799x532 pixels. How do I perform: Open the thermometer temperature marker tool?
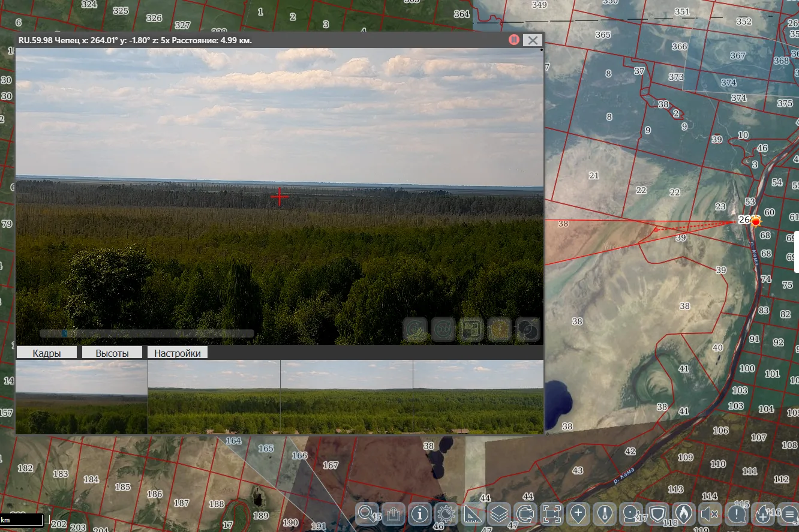click(605, 514)
